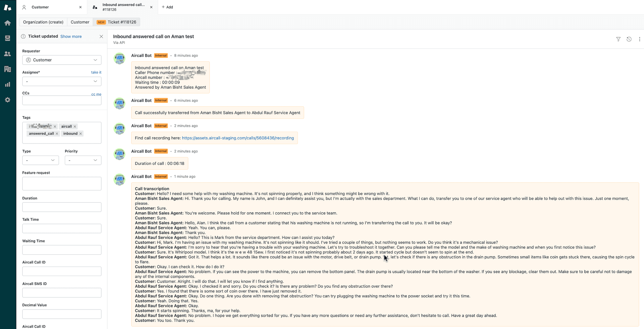Remove the inbound tag
The height and width of the screenshot is (329, 644).
80,134
